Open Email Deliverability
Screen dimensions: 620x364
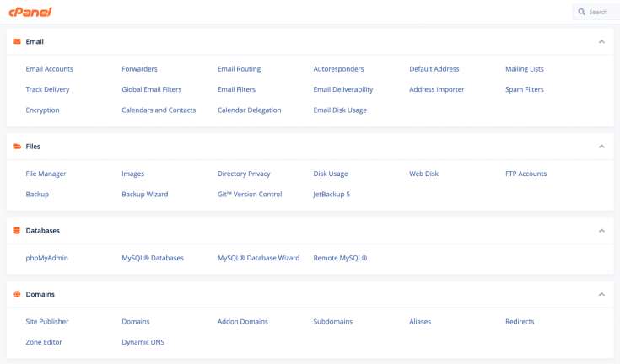click(x=343, y=89)
